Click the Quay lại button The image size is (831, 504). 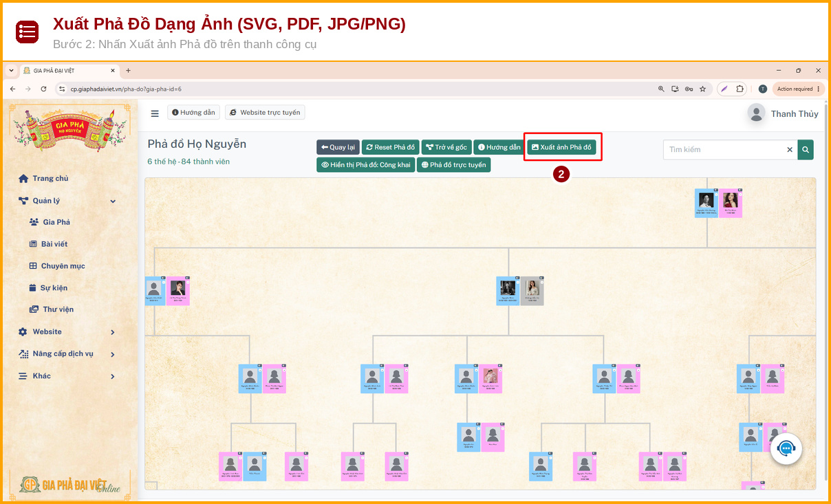point(338,147)
